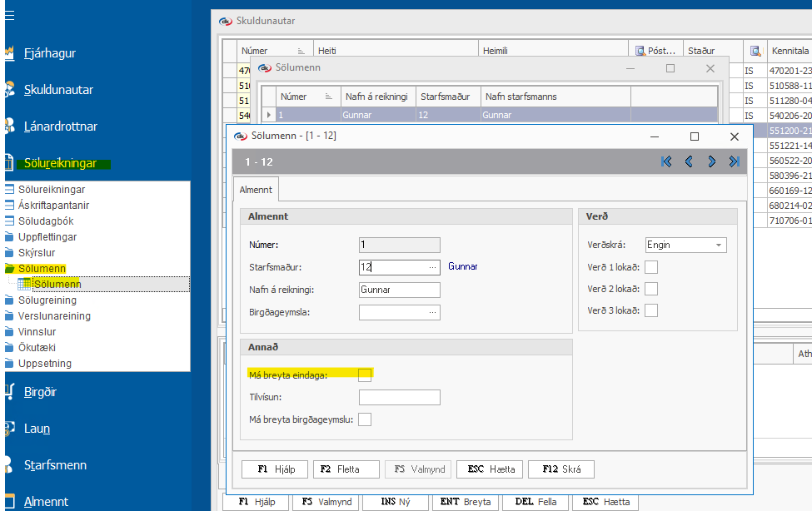This screenshot has height=511, width=812.
Task: Open Birgðageymsla lookup ellipsis button
Action: [432, 312]
